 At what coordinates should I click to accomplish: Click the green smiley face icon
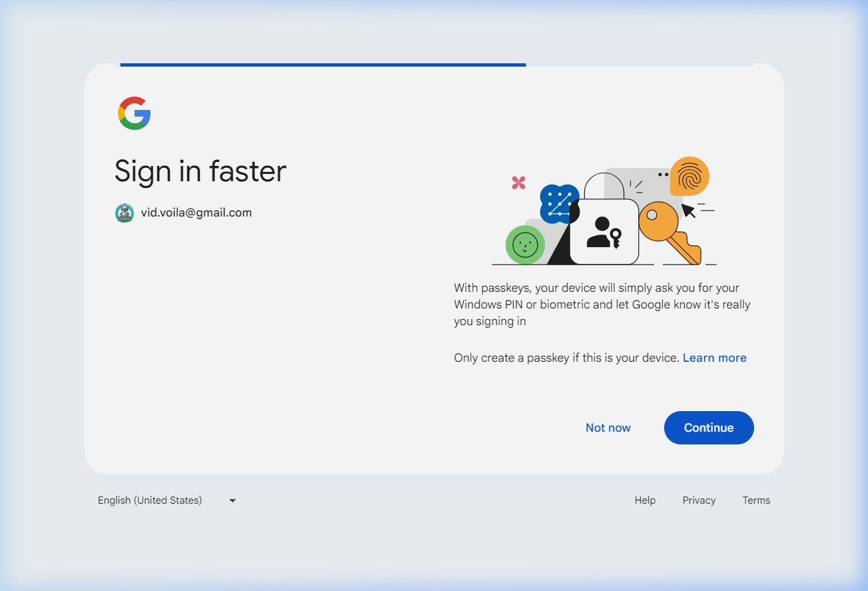[x=525, y=245]
